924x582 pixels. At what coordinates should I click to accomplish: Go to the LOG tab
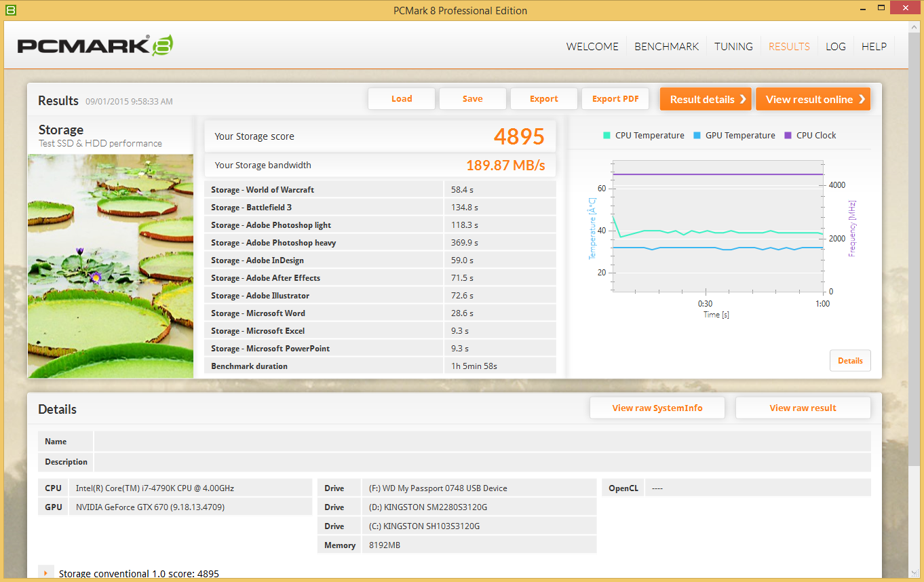(x=835, y=46)
